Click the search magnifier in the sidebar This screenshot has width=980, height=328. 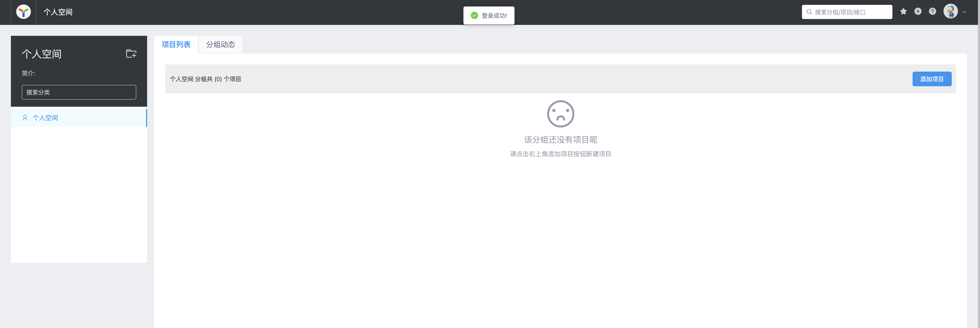pyautogui.click(x=127, y=92)
